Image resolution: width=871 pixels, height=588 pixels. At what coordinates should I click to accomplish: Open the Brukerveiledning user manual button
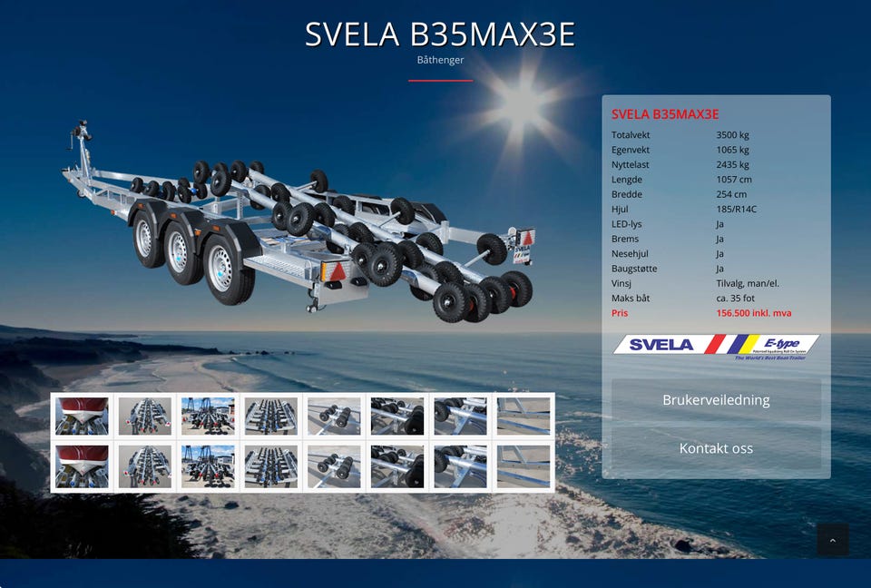[x=716, y=400]
